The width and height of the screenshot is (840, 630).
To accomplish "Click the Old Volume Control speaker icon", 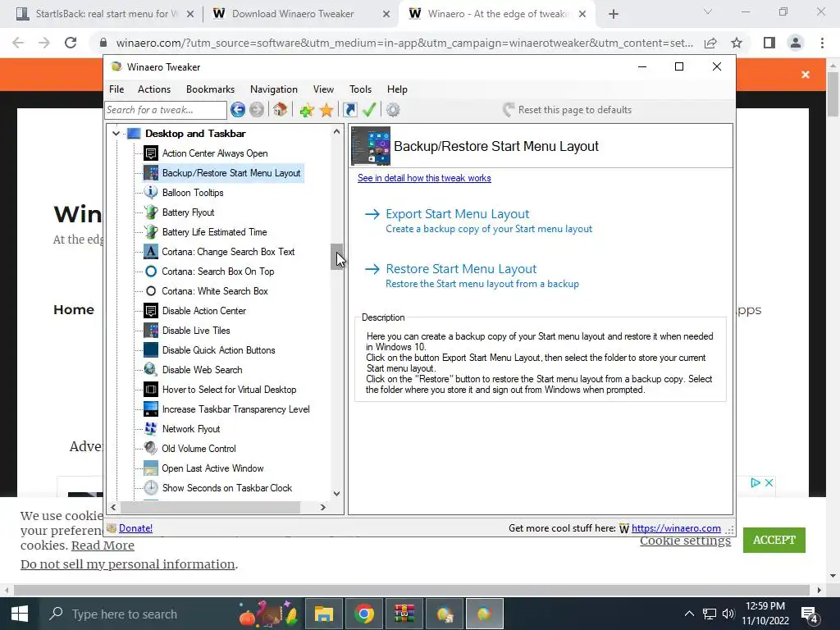I will [x=151, y=449].
